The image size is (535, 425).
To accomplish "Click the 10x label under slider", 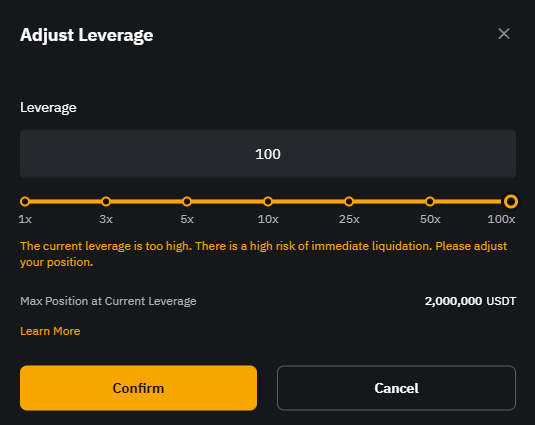I will (x=268, y=219).
